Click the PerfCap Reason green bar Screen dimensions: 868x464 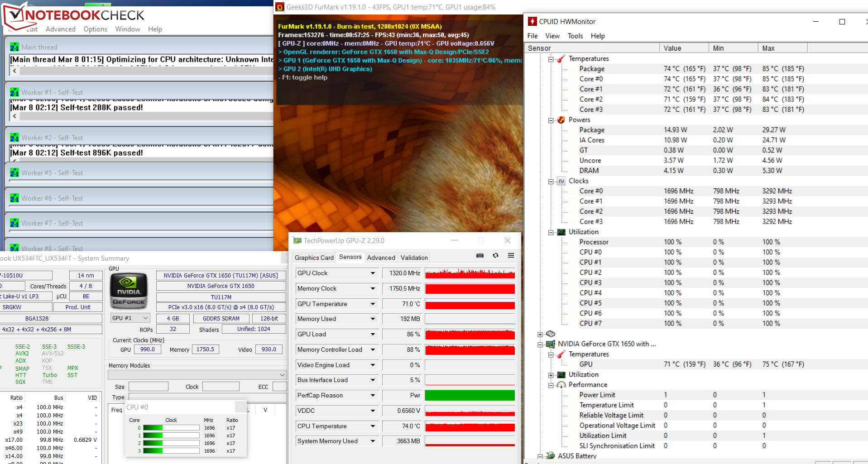pos(470,396)
